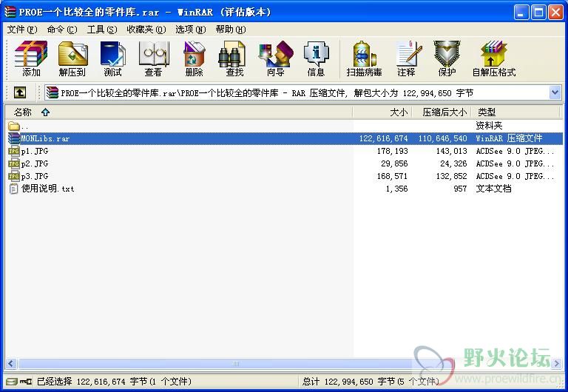The image size is (568, 392).
Task: Click the horizontal scrollbar thumb
Action: coord(235,363)
